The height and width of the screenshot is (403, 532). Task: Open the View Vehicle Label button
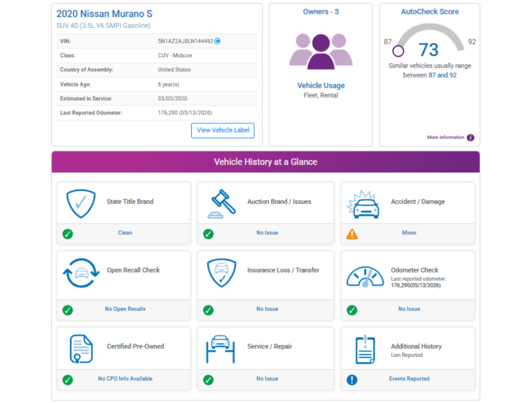coord(223,130)
